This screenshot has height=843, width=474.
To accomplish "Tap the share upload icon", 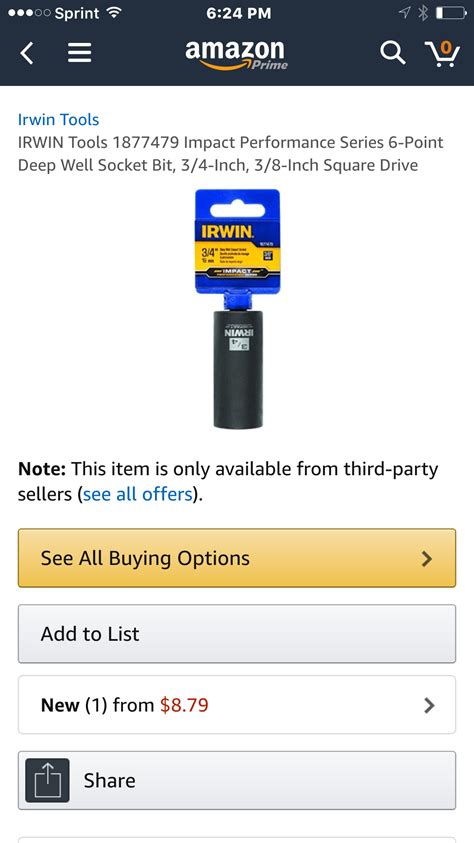I will [47, 780].
